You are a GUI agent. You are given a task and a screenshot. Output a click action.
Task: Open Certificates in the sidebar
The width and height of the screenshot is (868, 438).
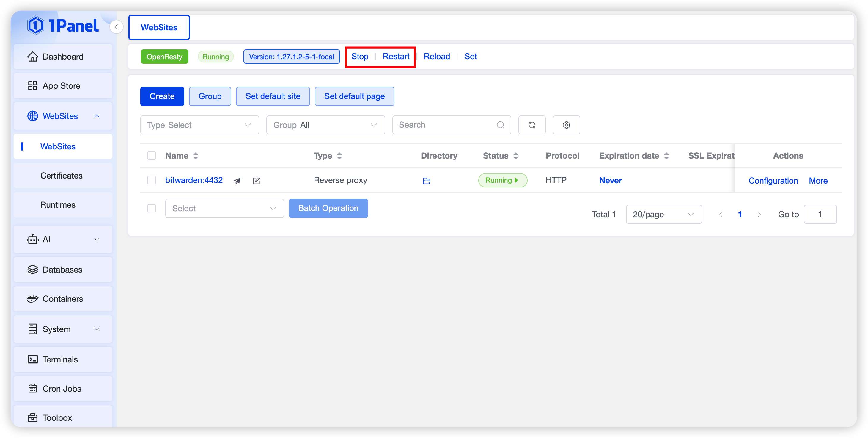click(61, 176)
